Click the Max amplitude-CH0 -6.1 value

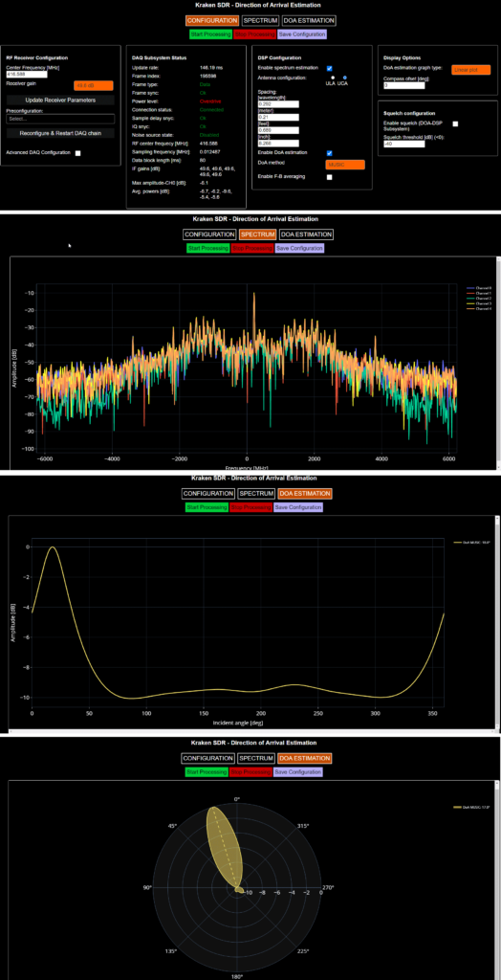click(204, 183)
